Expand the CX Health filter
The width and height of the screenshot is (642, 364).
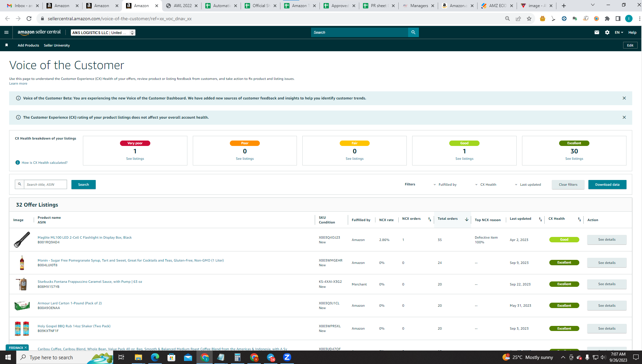point(486,185)
